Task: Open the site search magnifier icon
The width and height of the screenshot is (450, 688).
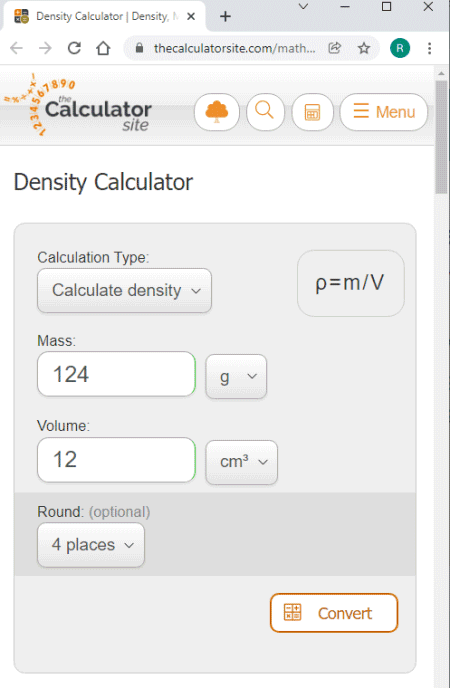Action: (264, 112)
